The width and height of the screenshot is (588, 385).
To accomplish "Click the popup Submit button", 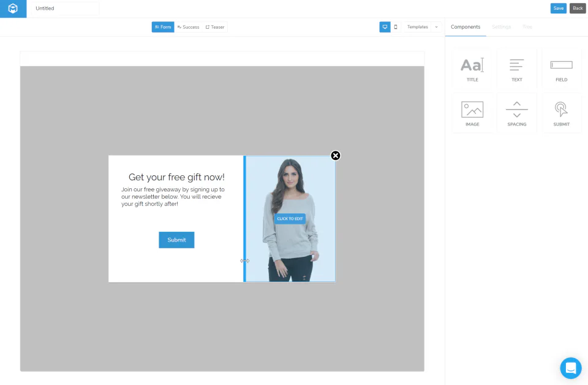I will coord(176,240).
